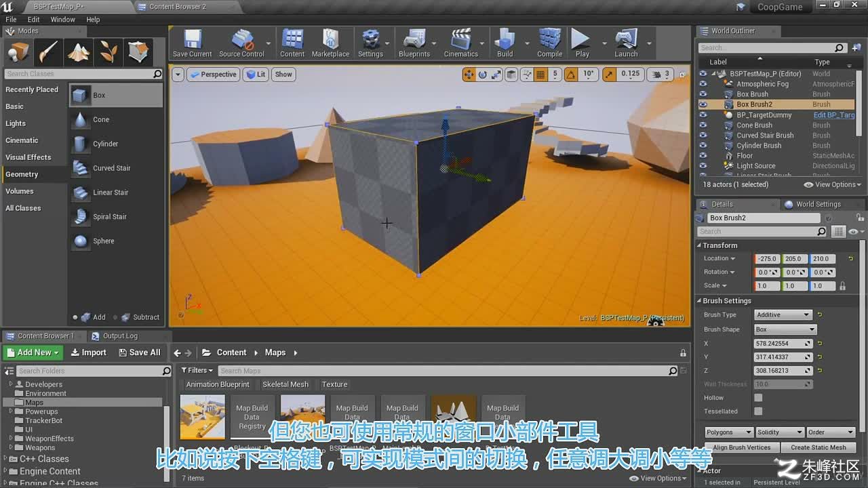Select the Subtract brush radio option
The image size is (868, 488).
116,317
